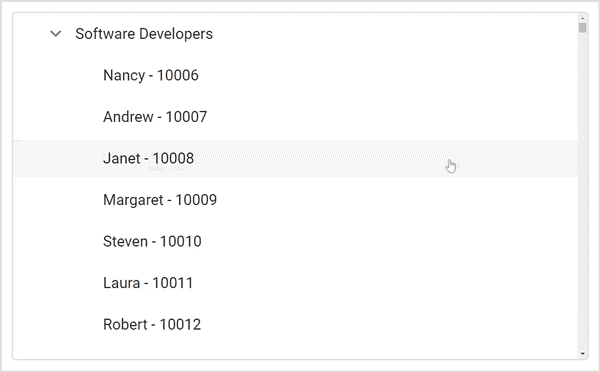Select Andrew - 10007 row
This screenshot has height=372, width=600.
pos(295,117)
